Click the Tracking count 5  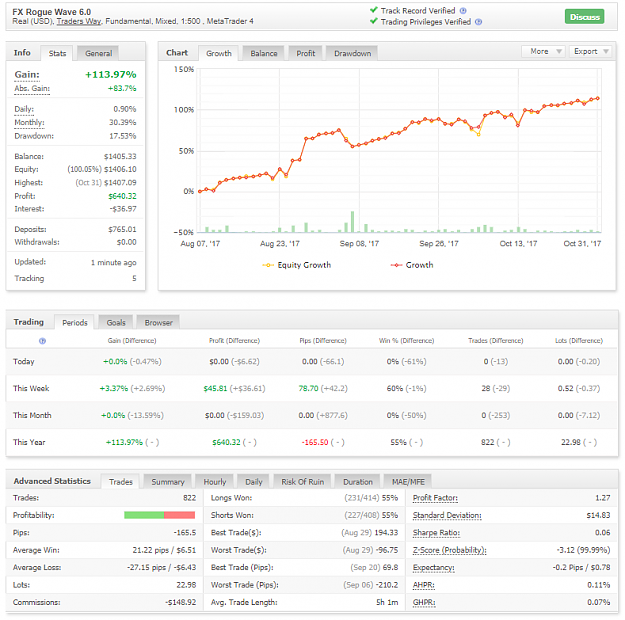(x=134, y=278)
